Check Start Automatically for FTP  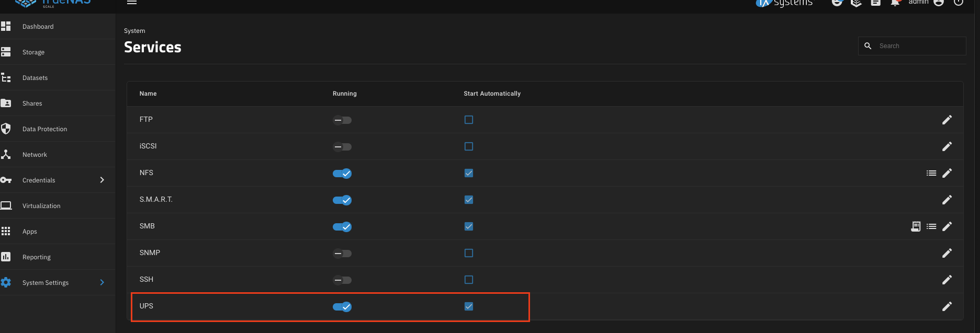(x=469, y=120)
